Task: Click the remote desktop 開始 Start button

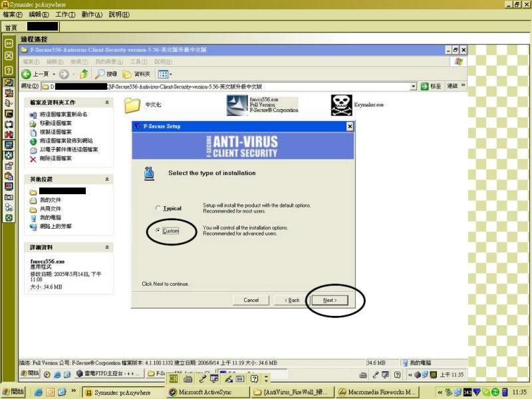Action: point(30,374)
